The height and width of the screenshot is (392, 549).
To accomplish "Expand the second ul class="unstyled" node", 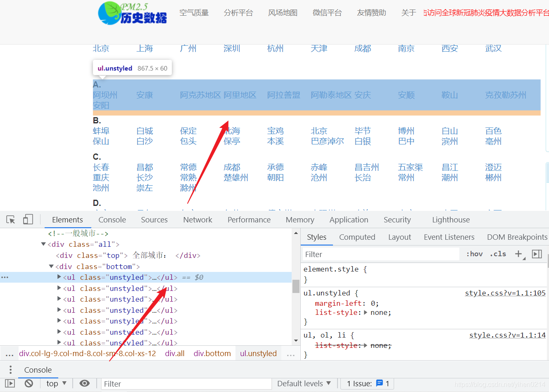I will [59, 288].
